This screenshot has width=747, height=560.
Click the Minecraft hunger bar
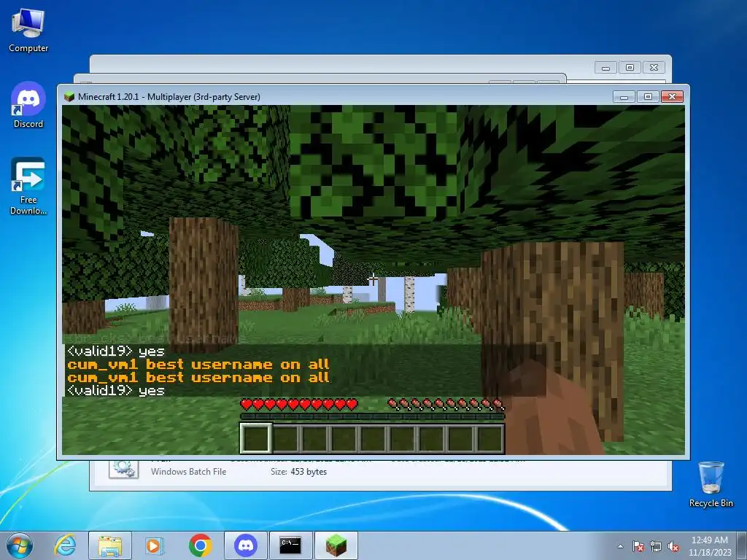click(446, 404)
